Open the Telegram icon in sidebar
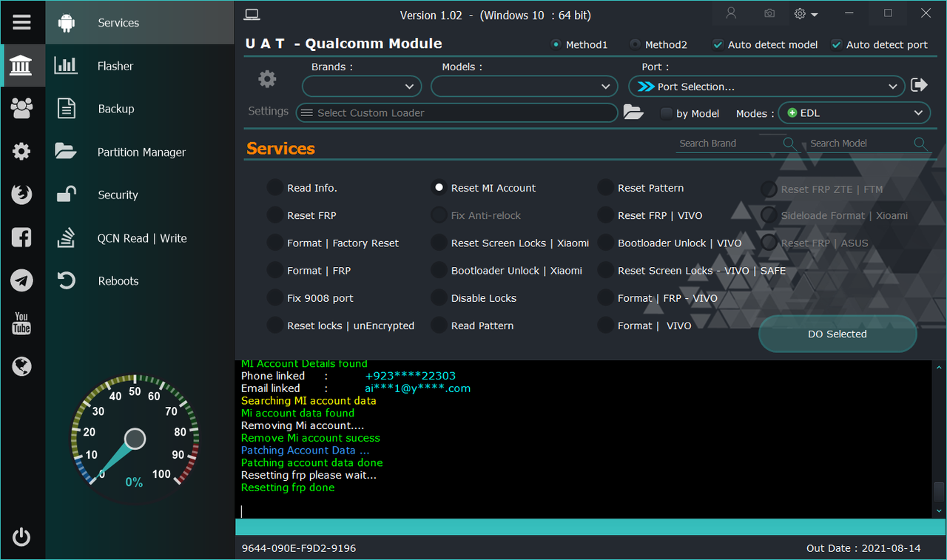The height and width of the screenshot is (560, 947). (21, 280)
